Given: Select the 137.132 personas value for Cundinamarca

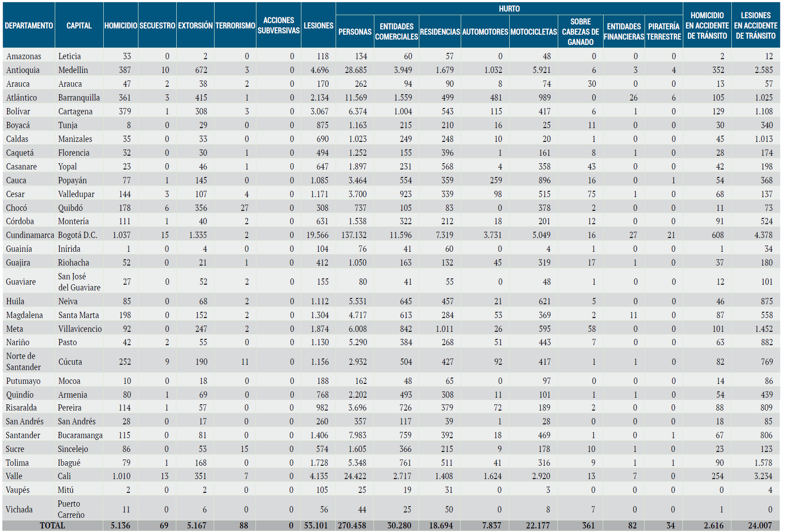Looking at the screenshot, I should 354,235.
